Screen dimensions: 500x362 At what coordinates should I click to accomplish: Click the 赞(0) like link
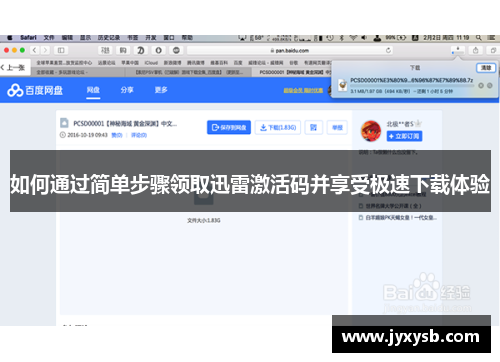coord(117,135)
